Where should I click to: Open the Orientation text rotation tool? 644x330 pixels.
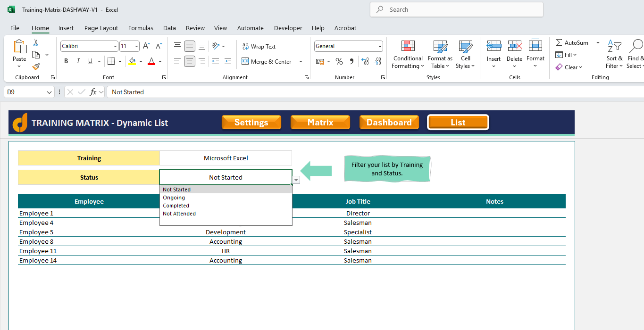[216, 46]
